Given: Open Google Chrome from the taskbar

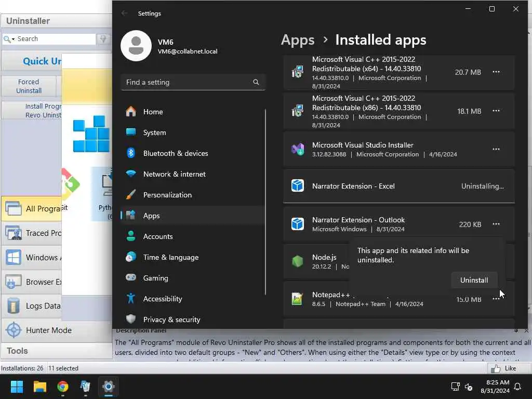Looking at the screenshot, I should click(x=63, y=387).
